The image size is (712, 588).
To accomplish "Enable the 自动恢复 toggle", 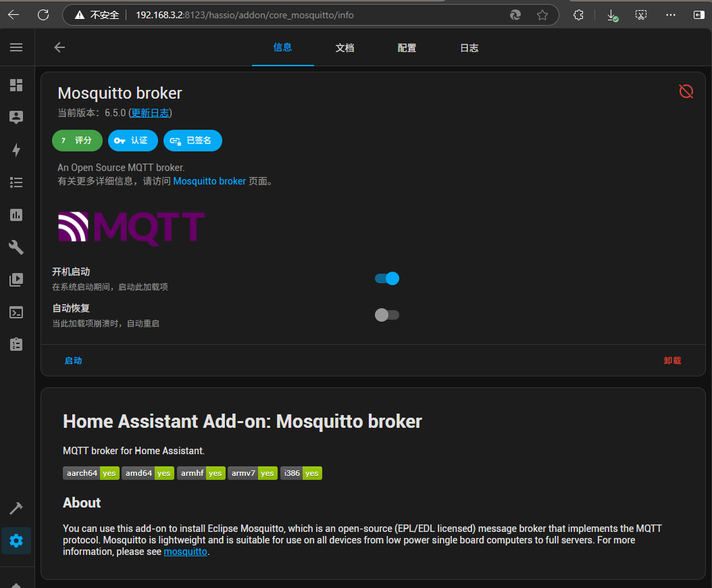I will coord(387,315).
